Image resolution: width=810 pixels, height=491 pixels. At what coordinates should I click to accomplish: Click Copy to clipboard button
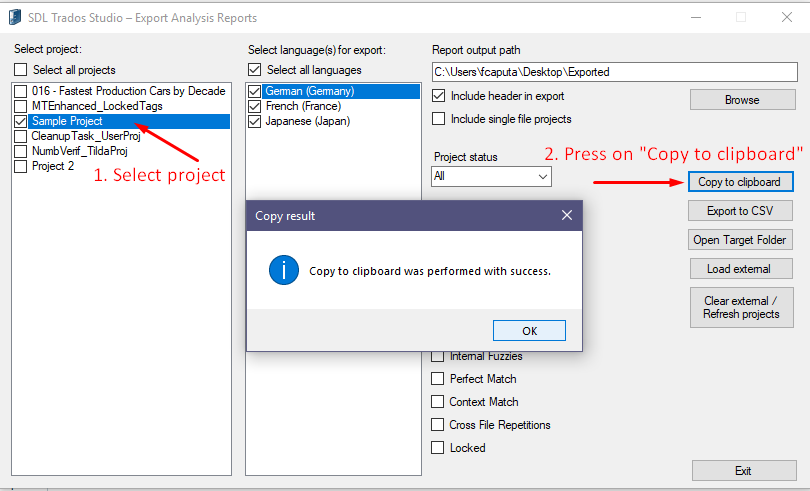[x=740, y=182]
